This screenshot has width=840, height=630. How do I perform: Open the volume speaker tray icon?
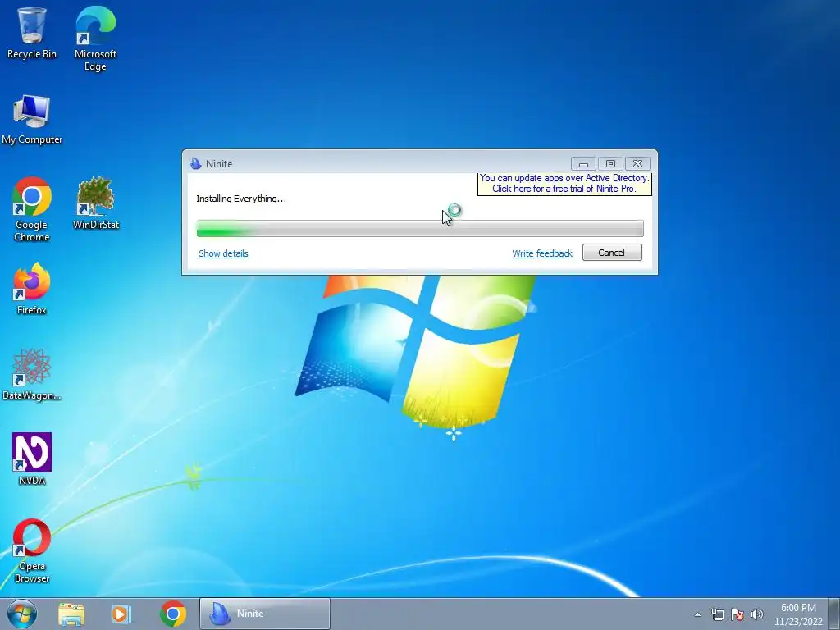click(x=757, y=614)
